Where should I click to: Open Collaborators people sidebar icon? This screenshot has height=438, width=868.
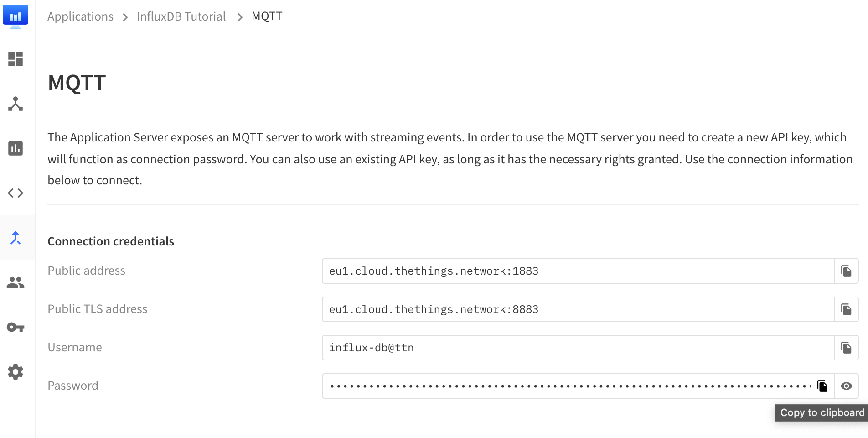pyautogui.click(x=15, y=282)
